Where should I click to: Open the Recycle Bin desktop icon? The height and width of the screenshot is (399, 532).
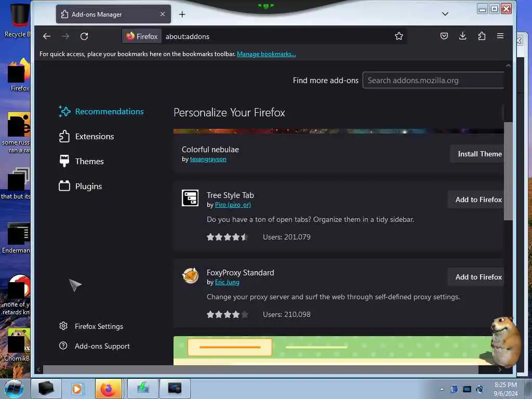coord(17,21)
